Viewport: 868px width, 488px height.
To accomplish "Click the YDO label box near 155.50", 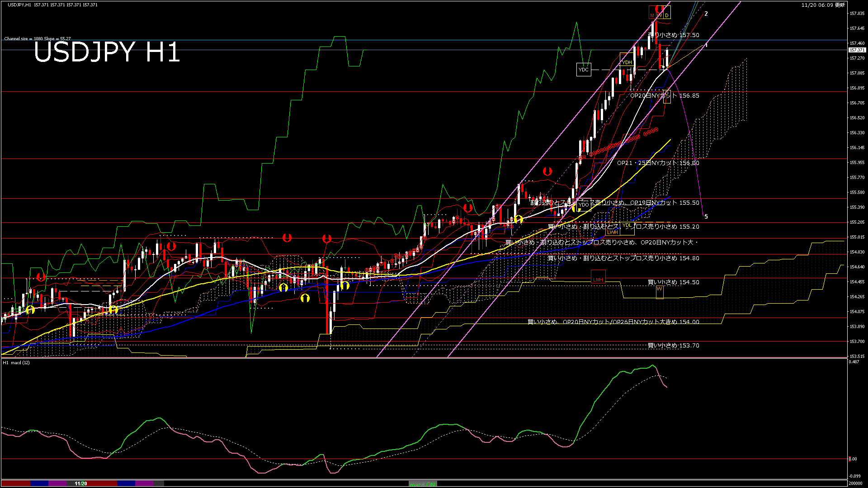I will click(x=584, y=205).
